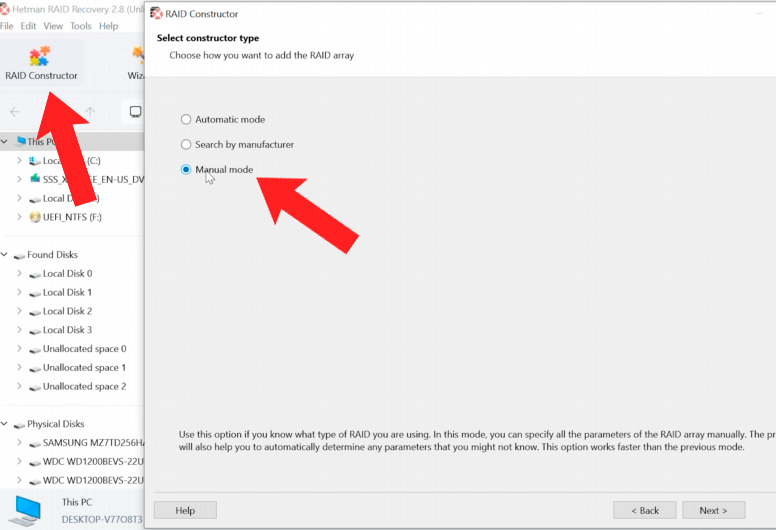Click the RAID Constructor dialog title icon
This screenshot has width=776, height=530.
pos(156,14)
